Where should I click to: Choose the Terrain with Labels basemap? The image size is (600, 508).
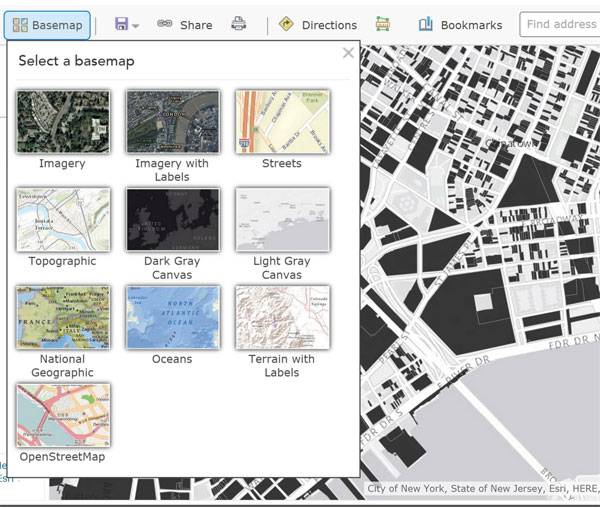pyautogui.click(x=282, y=317)
